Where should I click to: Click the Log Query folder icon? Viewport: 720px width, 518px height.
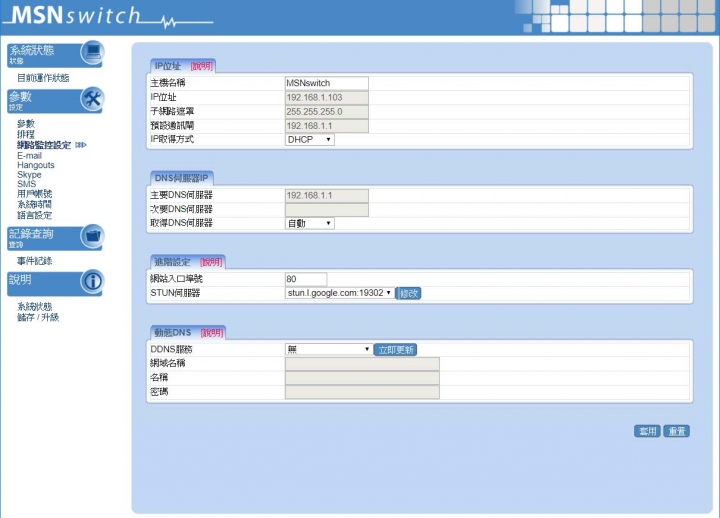point(93,236)
